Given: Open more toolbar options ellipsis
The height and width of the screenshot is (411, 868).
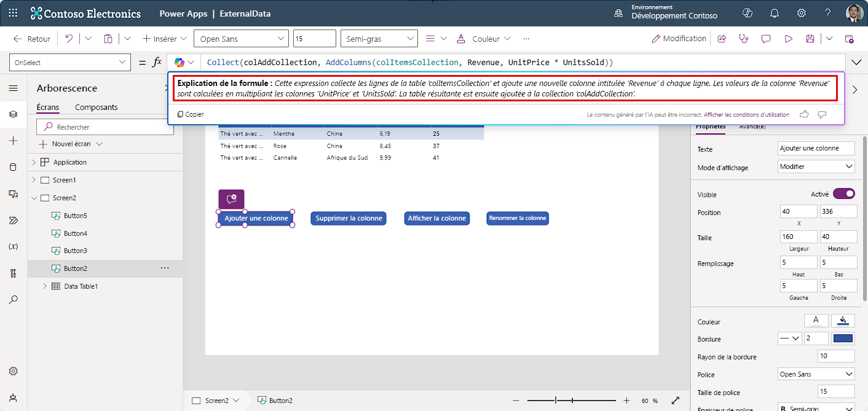Looking at the screenshot, I should pos(526,39).
